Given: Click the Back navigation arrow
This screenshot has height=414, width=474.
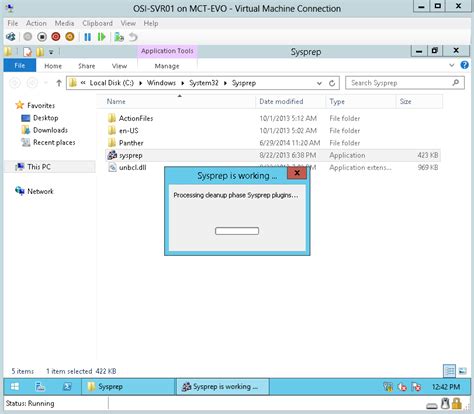Looking at the screenshot, I should click(15, 83).
